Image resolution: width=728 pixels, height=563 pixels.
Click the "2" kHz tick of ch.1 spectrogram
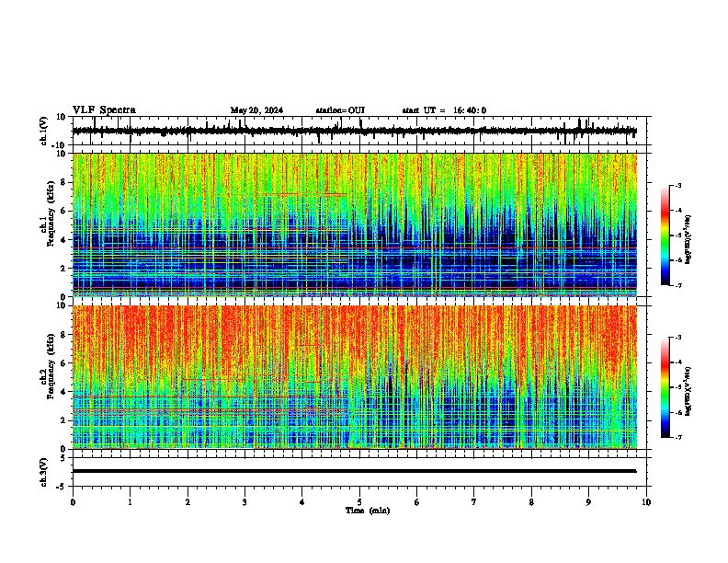point(64,268)
